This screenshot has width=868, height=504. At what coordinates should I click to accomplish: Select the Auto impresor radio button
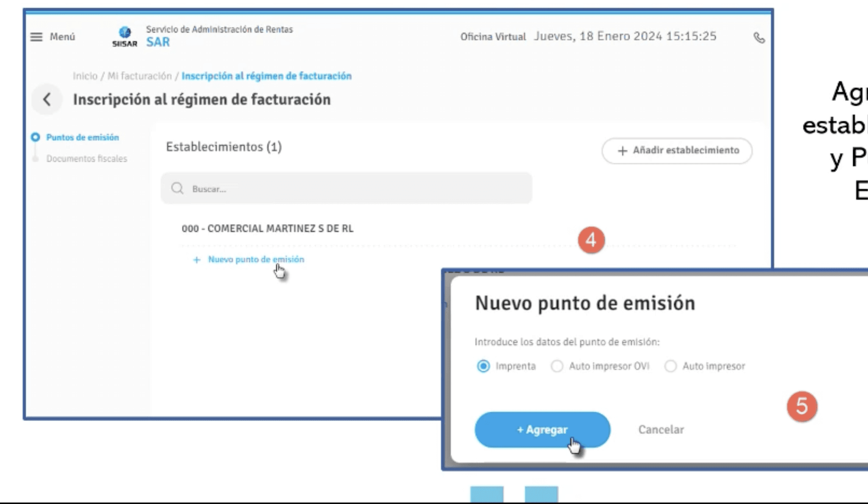click(671, 366)
